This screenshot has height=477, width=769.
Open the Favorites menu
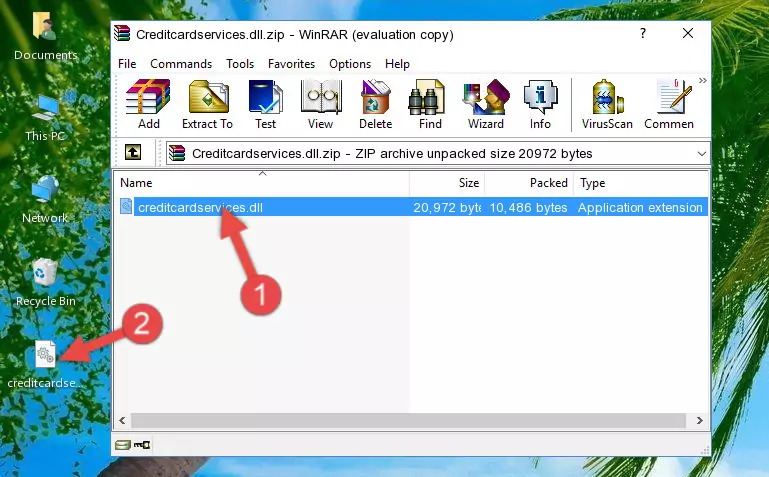tap(291, 64)
